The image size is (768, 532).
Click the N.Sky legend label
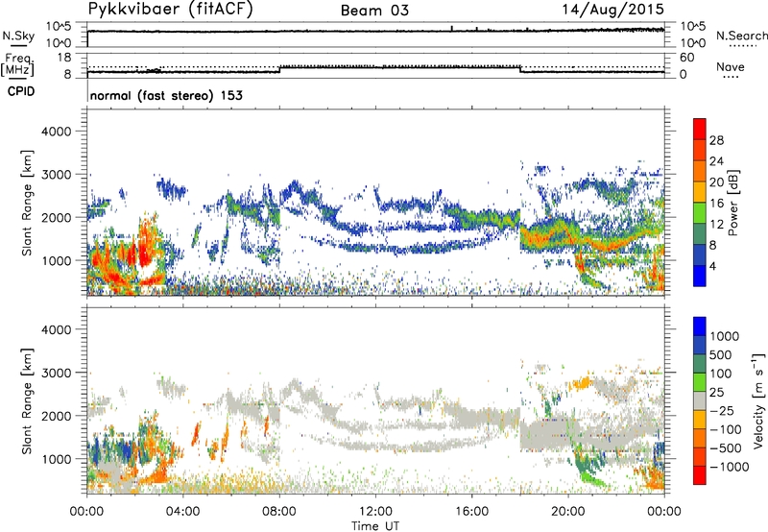pos(18,36)
